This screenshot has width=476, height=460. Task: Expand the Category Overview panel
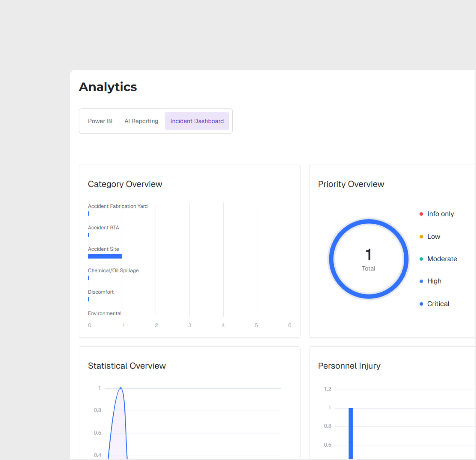pos(125,184)
